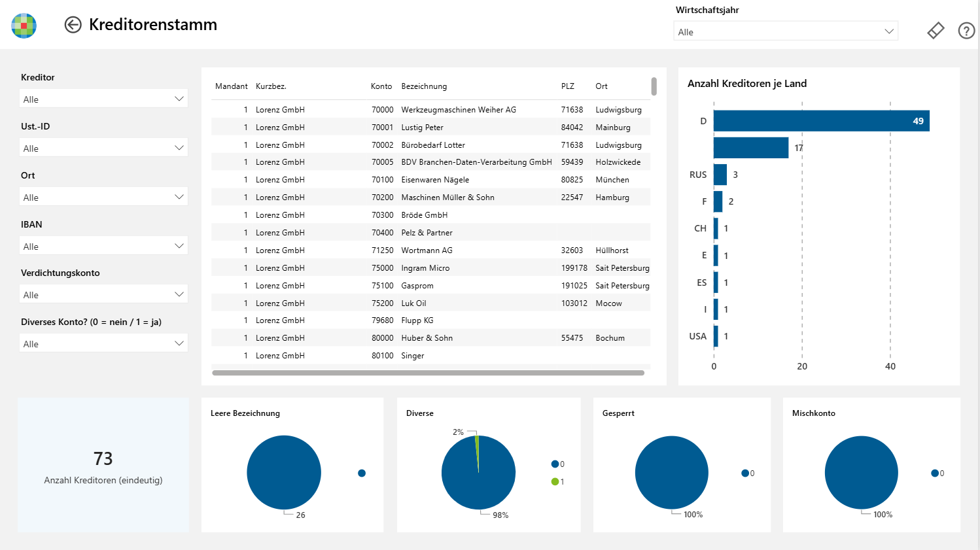Sort table by the Mandant column header
This screenshot has width=980, height=550.
[x=232, y=86]
